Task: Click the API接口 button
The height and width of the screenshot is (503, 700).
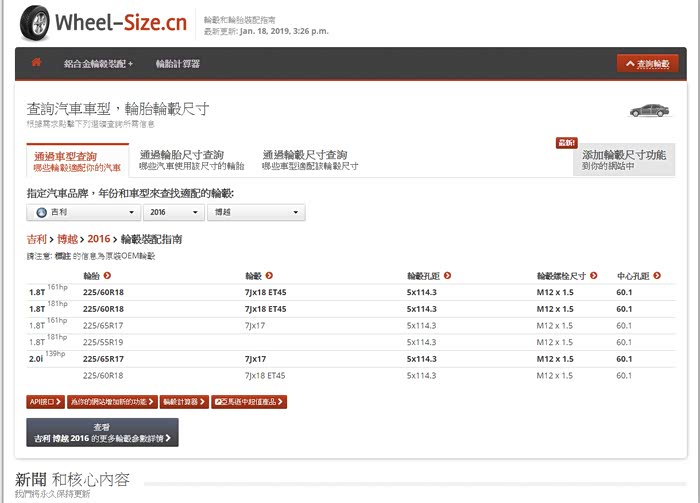Action: pos(45,402)
